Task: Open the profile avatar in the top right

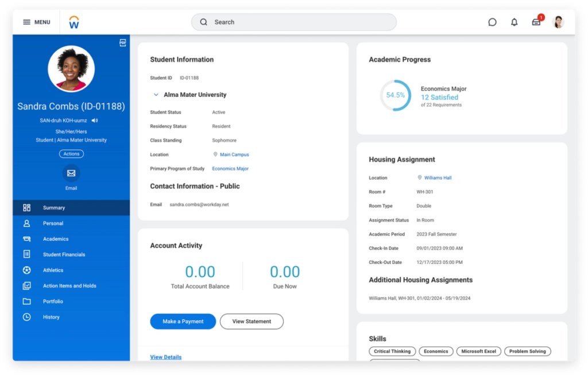Action: tap(558, 21)
